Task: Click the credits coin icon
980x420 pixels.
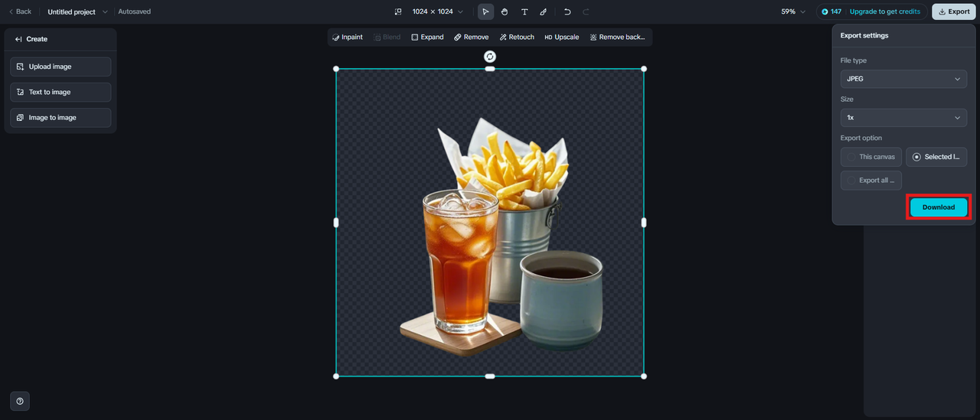Action: pyautogui.click(x=825, y=11)
